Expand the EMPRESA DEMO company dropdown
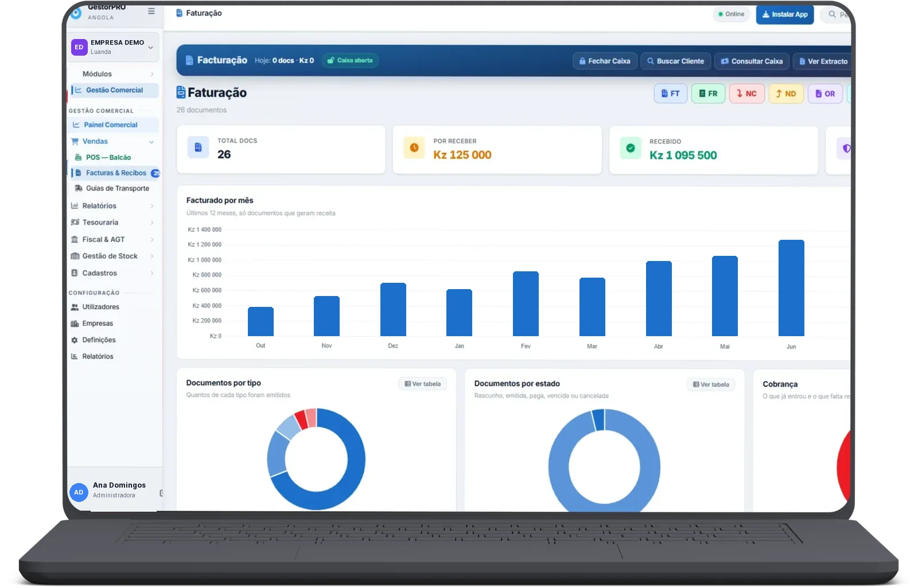The image size is (918, 588). [x=151, y=48]
